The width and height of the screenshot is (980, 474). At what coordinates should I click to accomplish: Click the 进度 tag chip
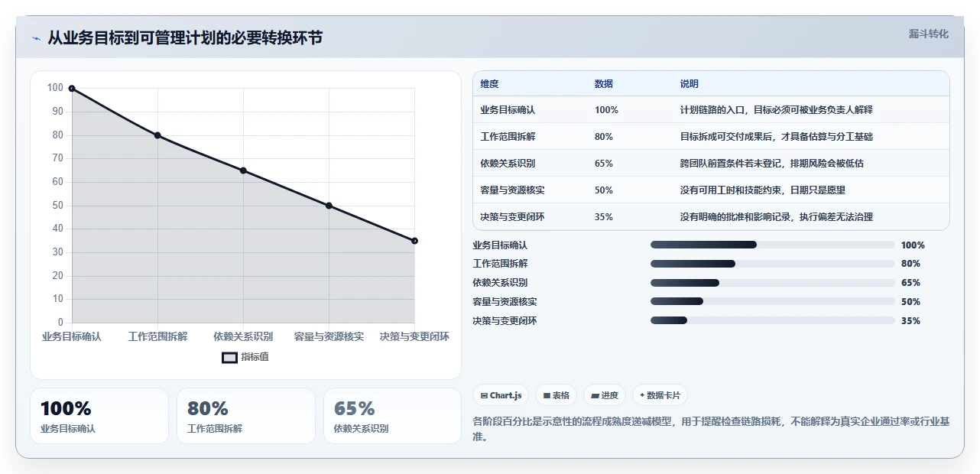tap(604, 395)
